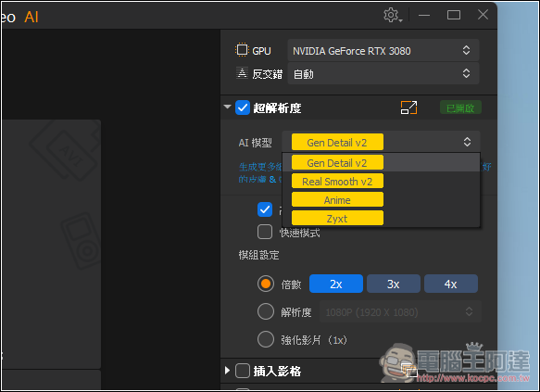
Task: Maximize the application window
Action: pyautogui.click(x=454, y=15)
